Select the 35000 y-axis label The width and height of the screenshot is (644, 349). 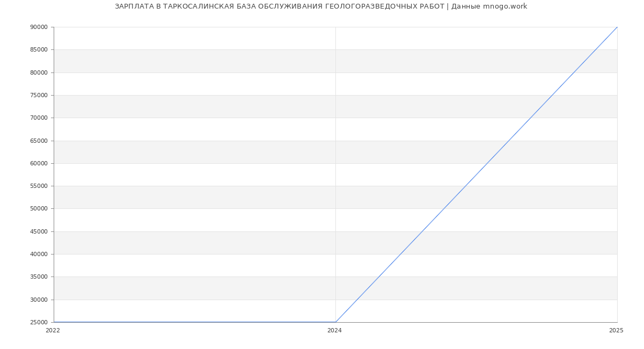click(39, 277)
